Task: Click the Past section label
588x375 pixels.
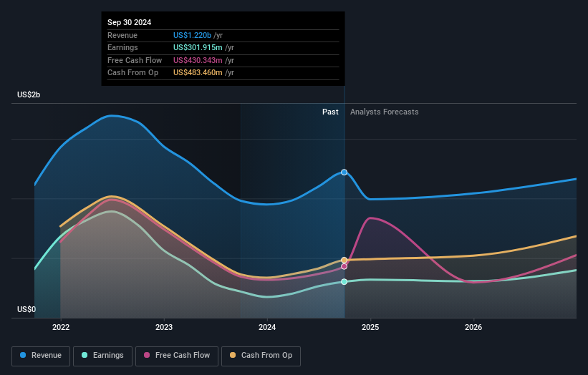Action: (x=330, y=112)
